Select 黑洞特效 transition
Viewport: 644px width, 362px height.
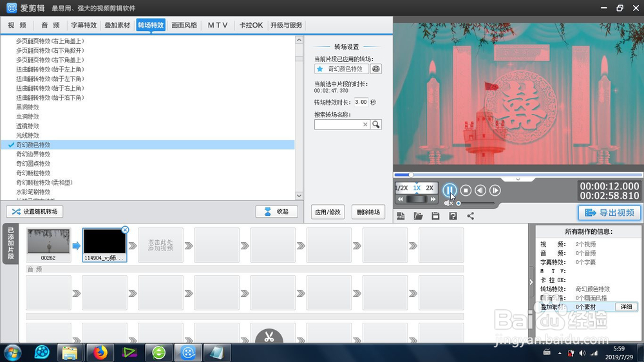(28, 107)
